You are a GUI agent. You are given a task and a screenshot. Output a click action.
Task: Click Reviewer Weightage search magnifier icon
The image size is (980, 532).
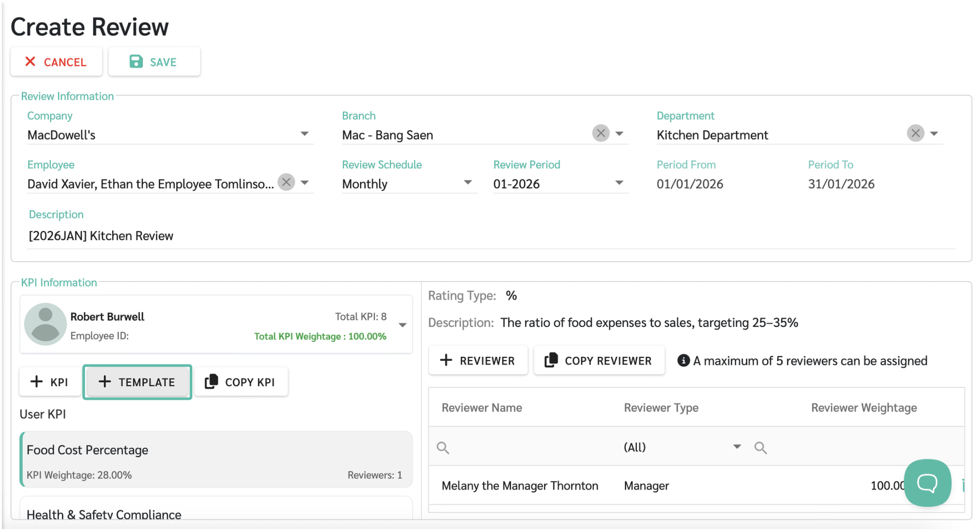[x=760, y=447]
